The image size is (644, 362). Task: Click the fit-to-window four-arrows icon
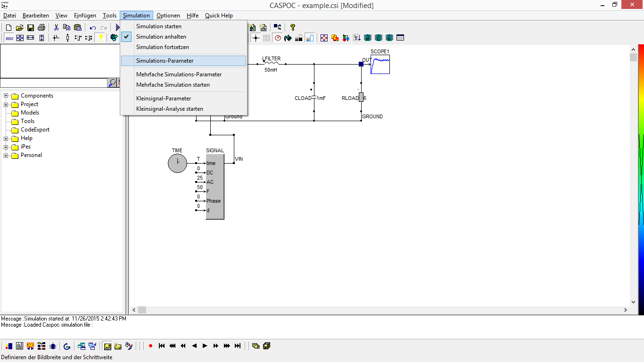click(20, 38)
